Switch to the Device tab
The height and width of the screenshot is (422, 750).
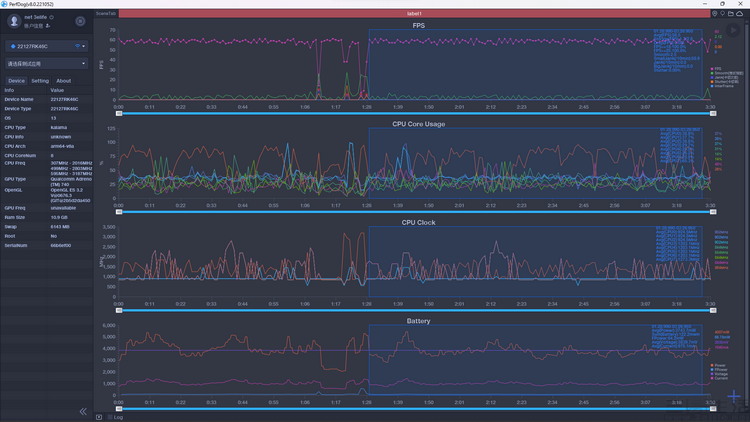tap(16, 81)
